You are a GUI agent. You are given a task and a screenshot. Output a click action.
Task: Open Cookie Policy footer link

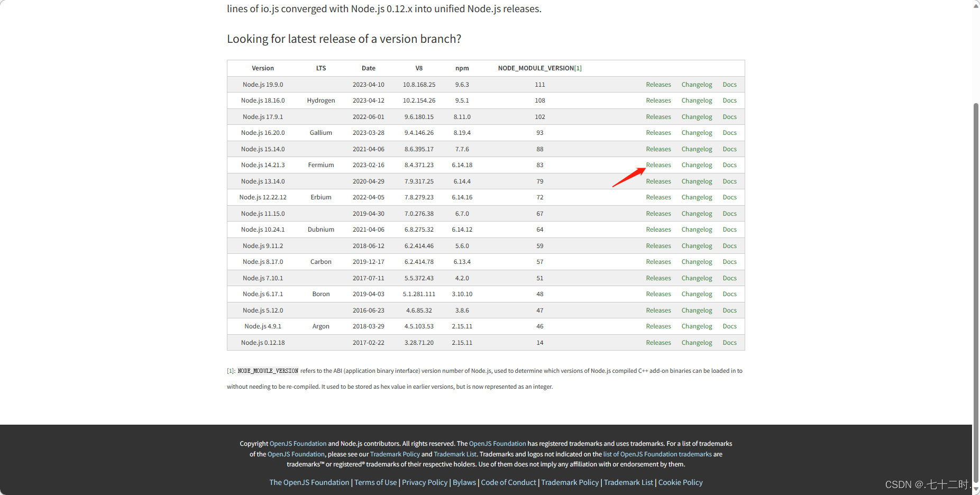(x=680, y=482)
